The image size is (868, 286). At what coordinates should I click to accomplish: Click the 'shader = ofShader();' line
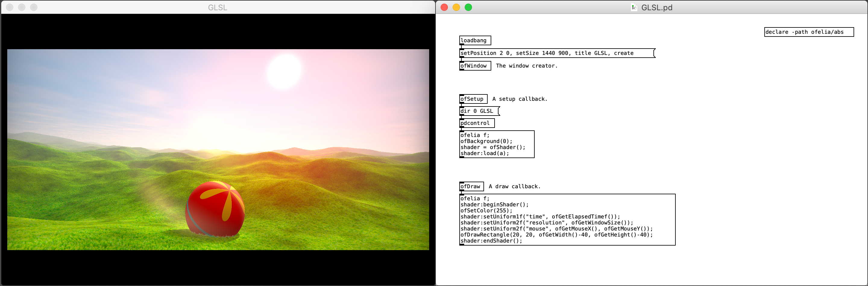[493, 148]
